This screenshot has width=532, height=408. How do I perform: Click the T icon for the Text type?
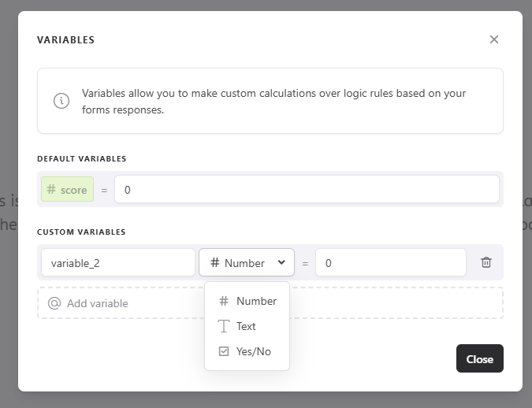(224, 326)
